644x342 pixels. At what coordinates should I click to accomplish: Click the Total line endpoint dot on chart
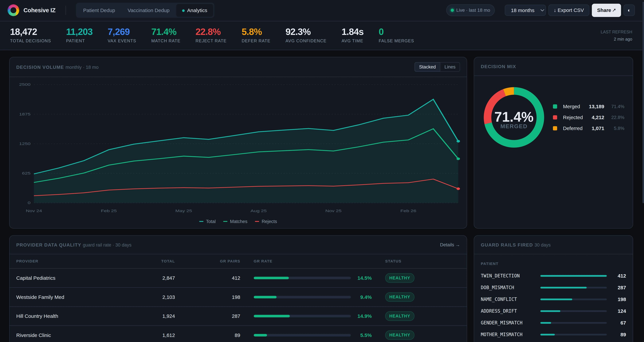(x=458, y=141)
